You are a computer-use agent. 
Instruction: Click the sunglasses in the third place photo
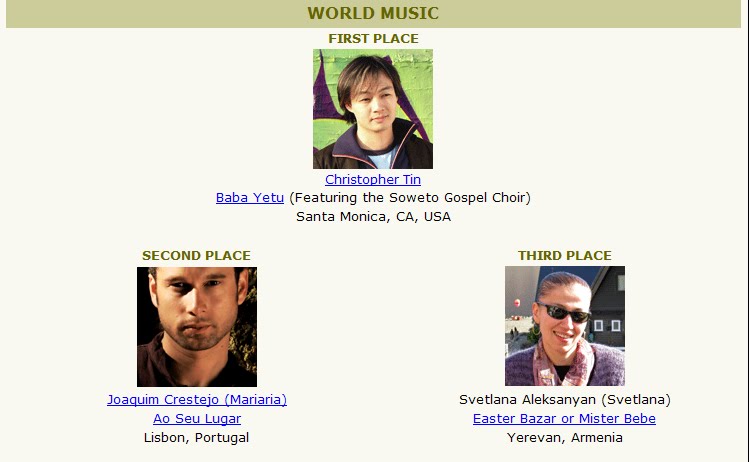[564, 313]
